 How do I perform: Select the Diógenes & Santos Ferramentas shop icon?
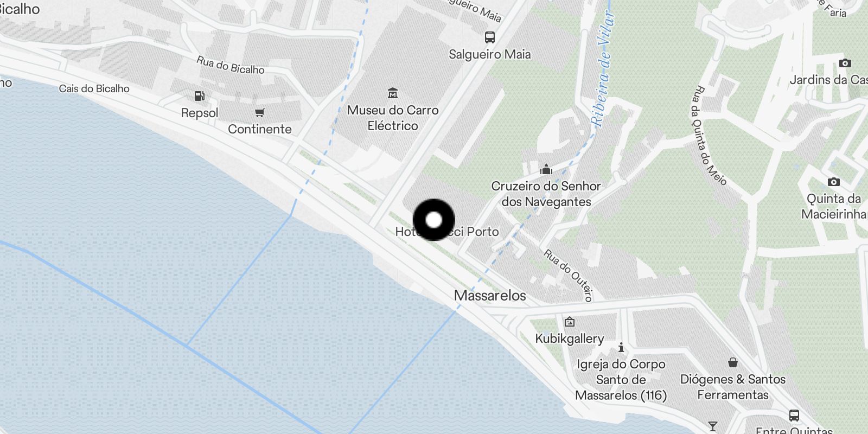click(x=733, y=362)
